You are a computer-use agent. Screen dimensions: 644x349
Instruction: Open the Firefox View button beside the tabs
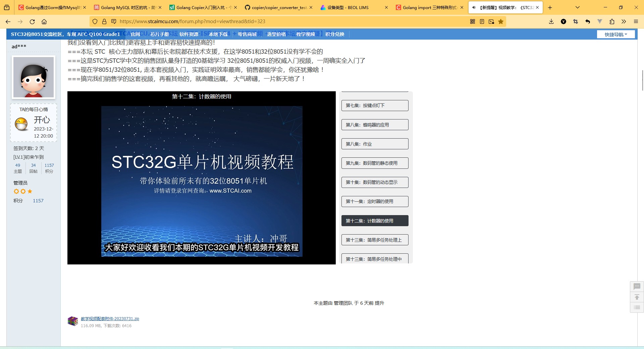(7, 7)
